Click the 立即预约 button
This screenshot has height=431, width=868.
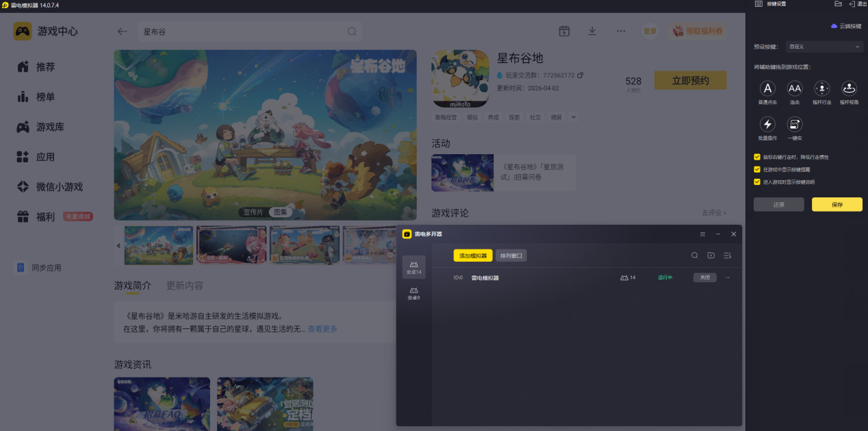pos(690,80)
